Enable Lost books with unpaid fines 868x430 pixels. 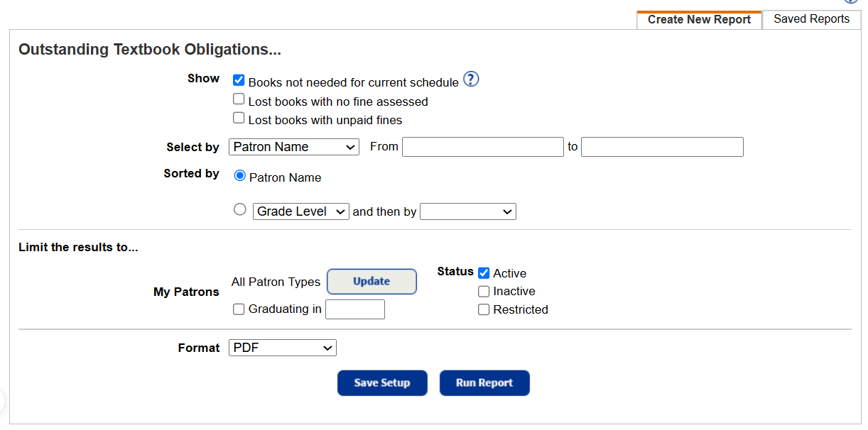click(239, 117)
